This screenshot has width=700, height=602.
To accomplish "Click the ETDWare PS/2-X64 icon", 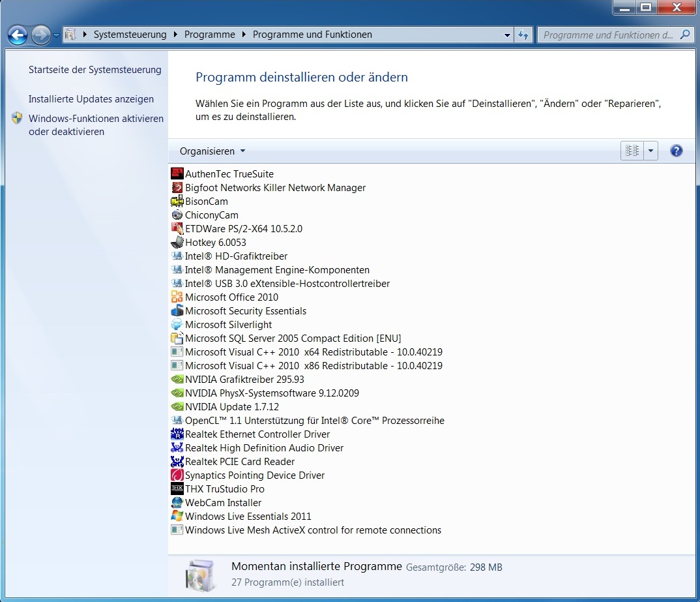I will pos(177,229).
